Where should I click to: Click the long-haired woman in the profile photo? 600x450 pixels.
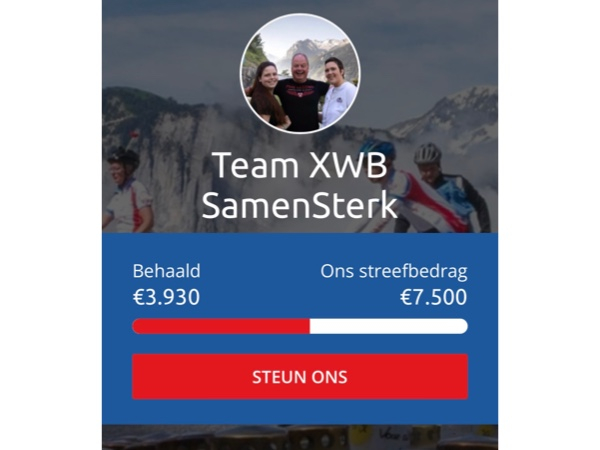click(x=268, y=95)
